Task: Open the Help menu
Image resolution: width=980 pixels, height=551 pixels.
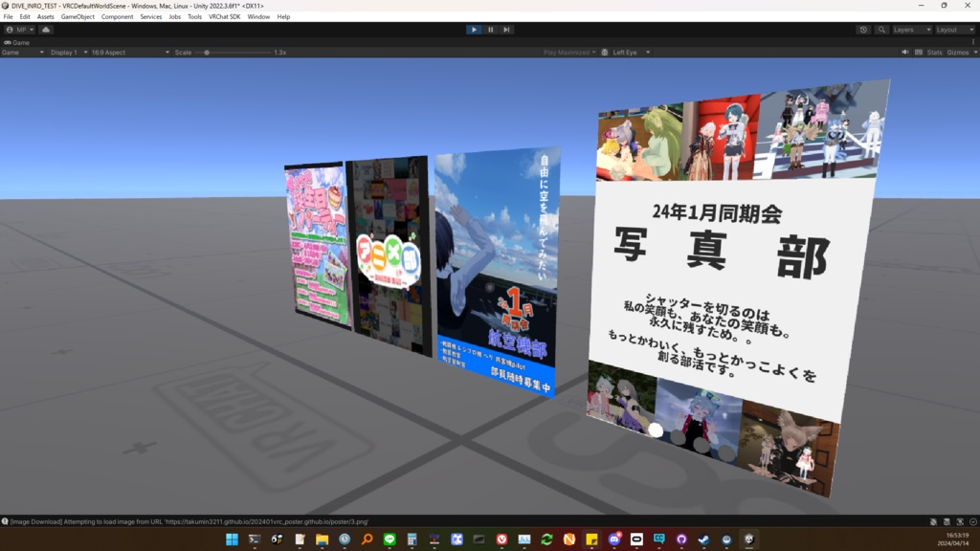Action: point(283,17)
